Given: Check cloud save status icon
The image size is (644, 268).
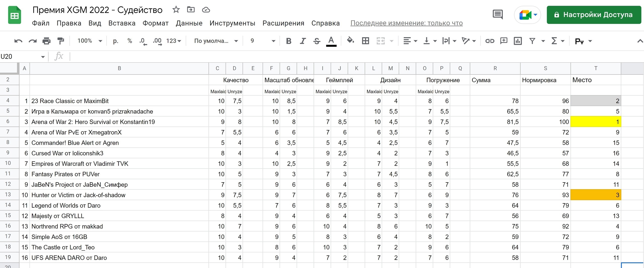Looking at the screenshot, I should coord(206,10).
